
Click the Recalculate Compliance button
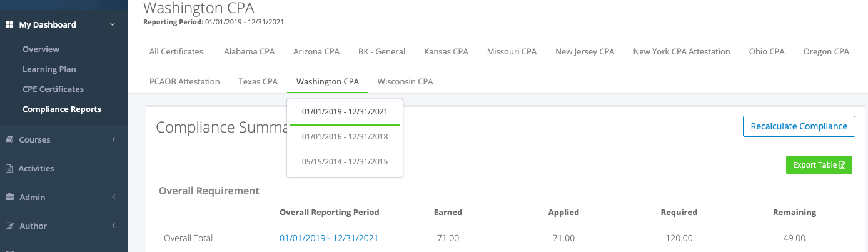coord(799,126)
